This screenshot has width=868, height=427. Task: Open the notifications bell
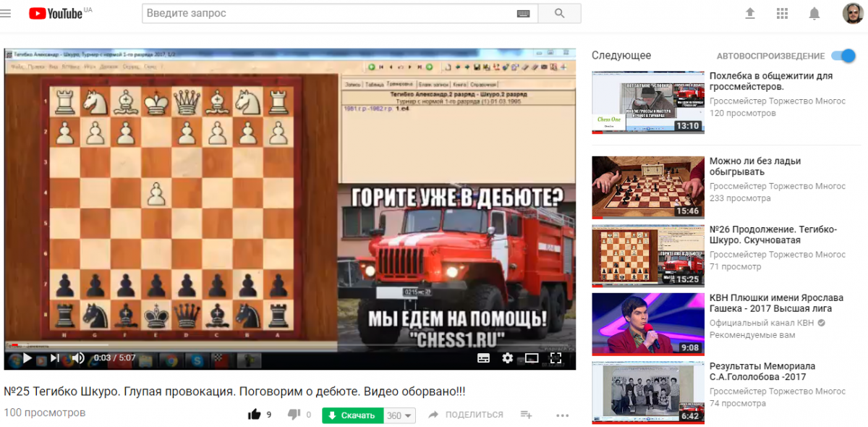coord(814,14)
